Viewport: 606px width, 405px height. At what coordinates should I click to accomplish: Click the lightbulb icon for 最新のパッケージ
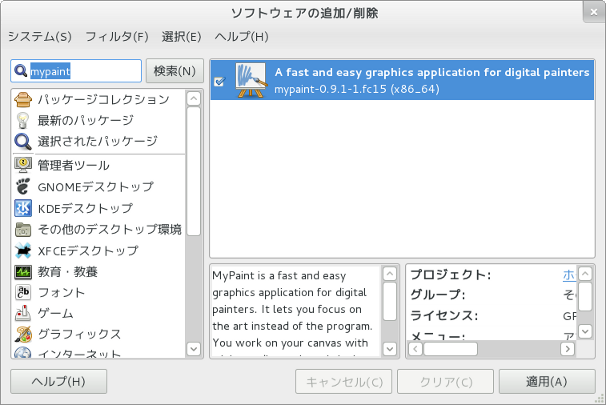23,121
